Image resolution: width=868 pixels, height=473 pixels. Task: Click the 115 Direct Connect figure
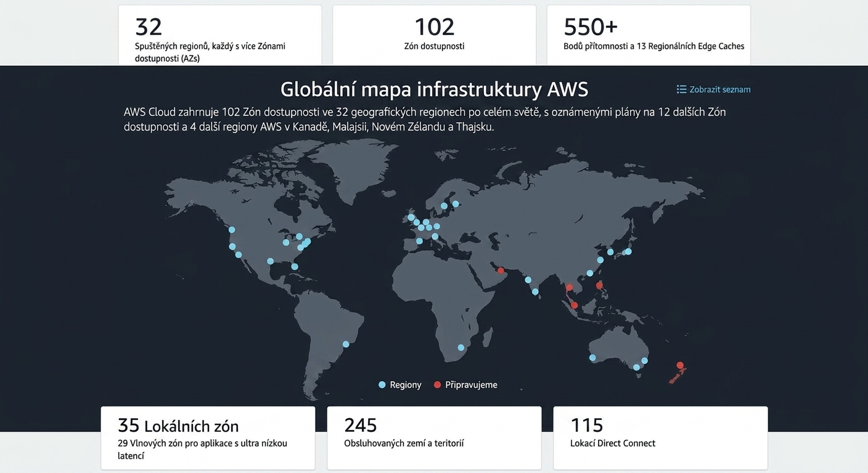(x=587, y=426)
